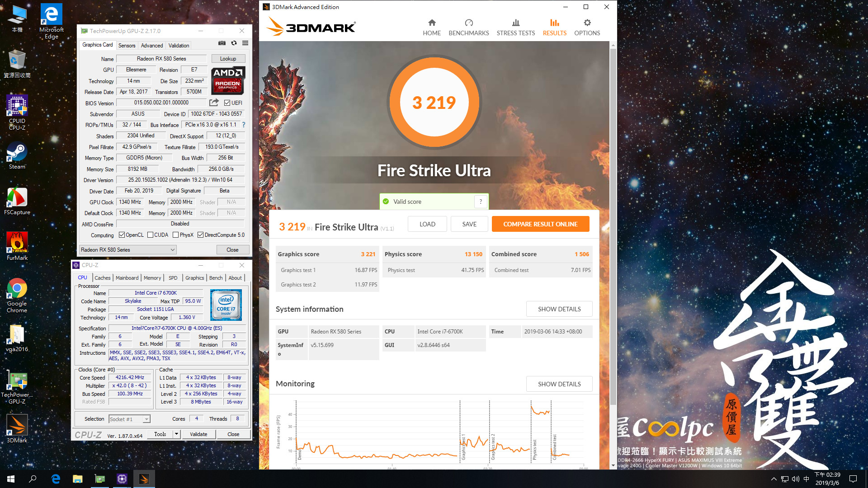Open 3DMark BENCHMARKS section
Screen dimensions: 868x488
[x=469, y=27]
